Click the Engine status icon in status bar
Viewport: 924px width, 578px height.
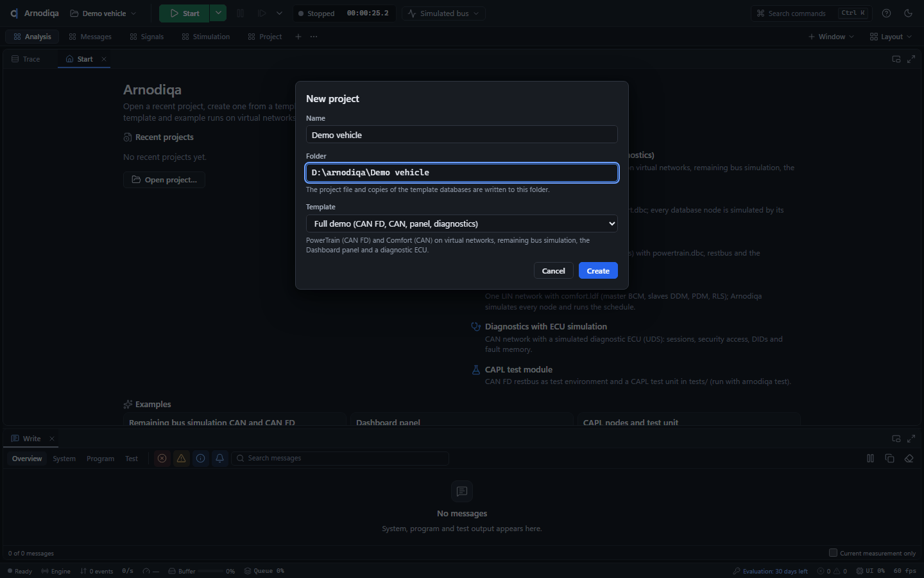pos(45,571)
